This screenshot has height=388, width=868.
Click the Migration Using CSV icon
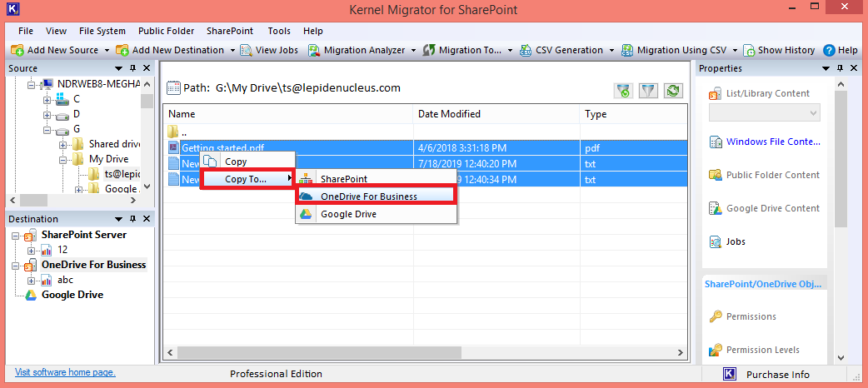pyautogui.click(x=627, y=50)
